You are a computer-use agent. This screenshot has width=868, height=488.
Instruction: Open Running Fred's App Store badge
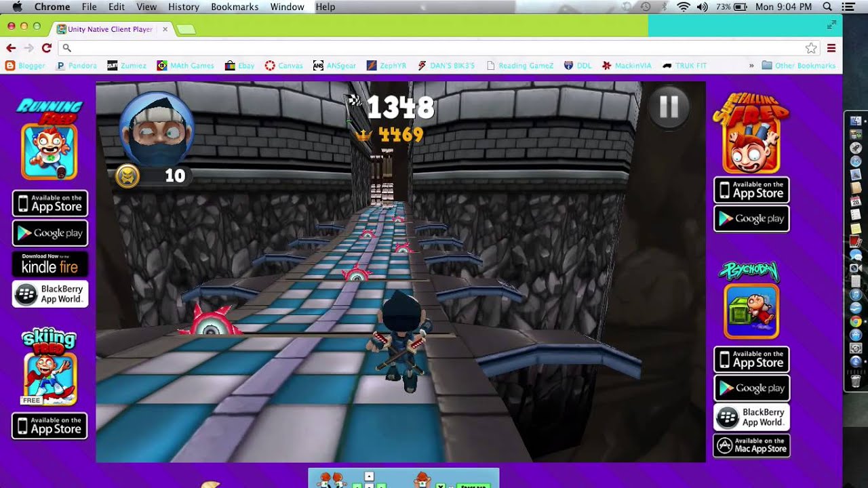(50, 203)
